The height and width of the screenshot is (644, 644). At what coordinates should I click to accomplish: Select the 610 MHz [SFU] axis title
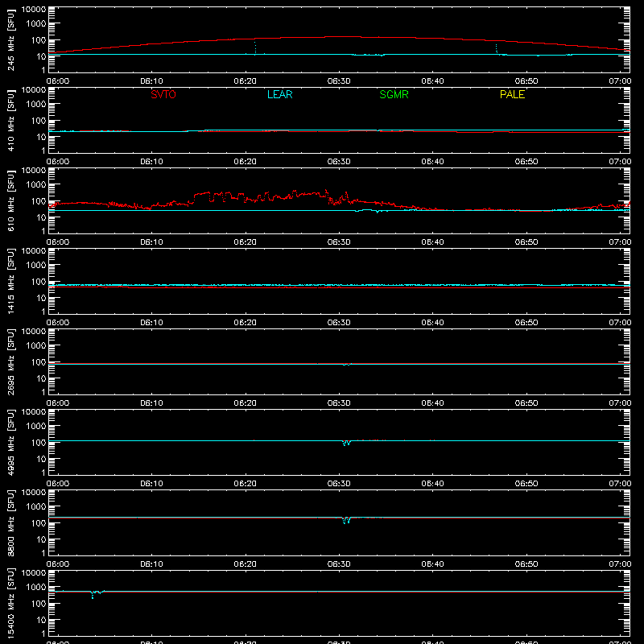[x=10, y=200]
